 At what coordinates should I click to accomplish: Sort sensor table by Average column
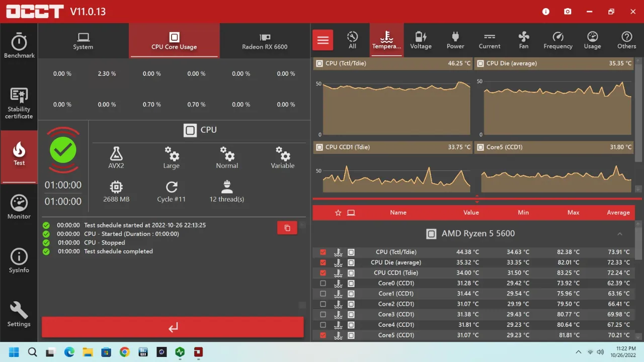618,213
